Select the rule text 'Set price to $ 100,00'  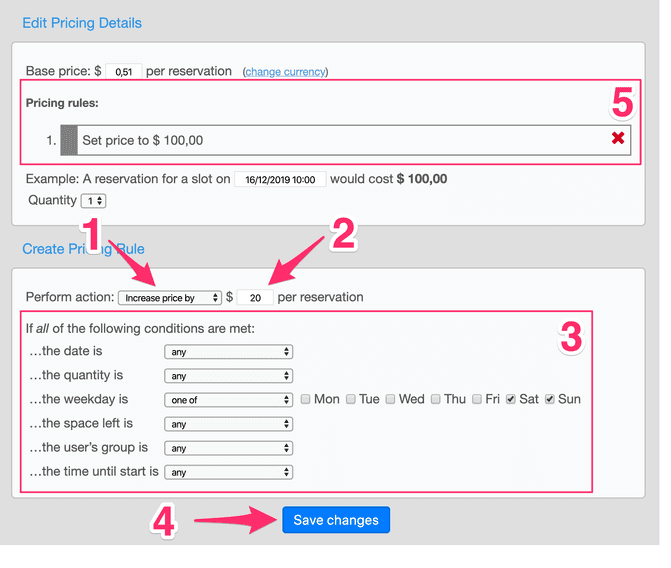143,140
